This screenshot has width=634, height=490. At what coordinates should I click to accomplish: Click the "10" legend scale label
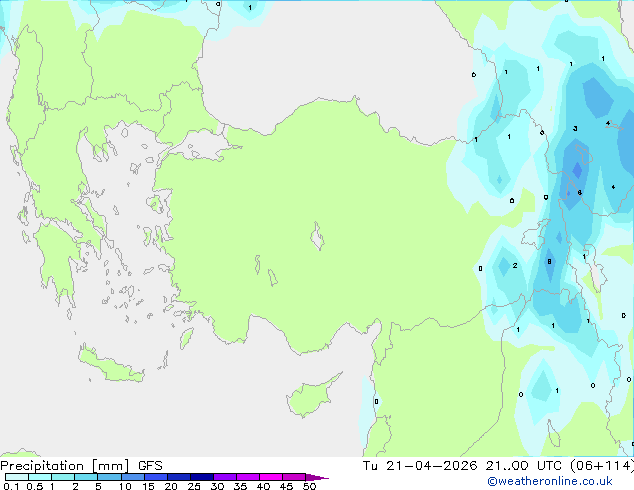point(125,486)
